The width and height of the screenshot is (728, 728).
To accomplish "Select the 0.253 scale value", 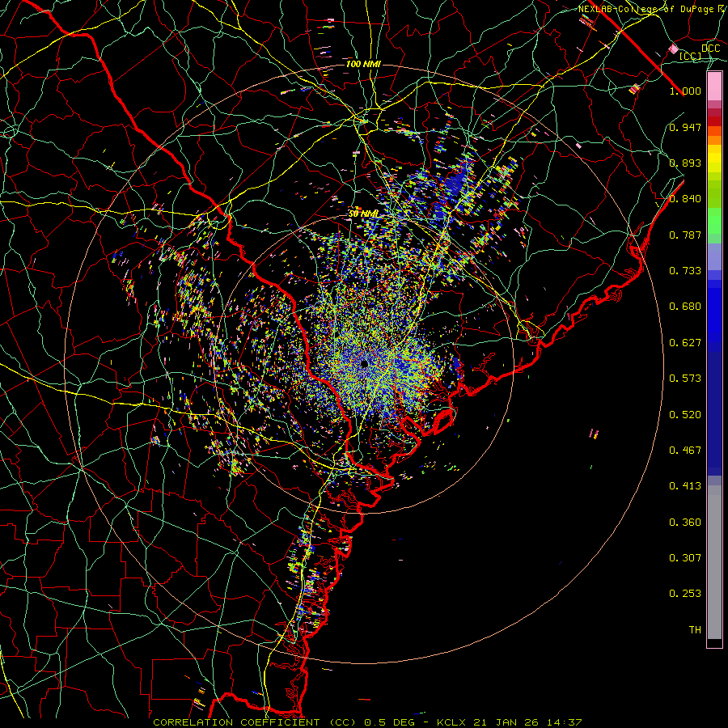I will click(685, 594).
